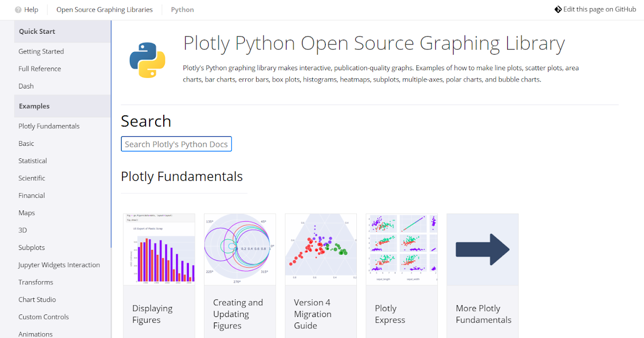Open the Financial examples sidebar link
The width and height of the screenshot is (644, 338).
(32, 195)
